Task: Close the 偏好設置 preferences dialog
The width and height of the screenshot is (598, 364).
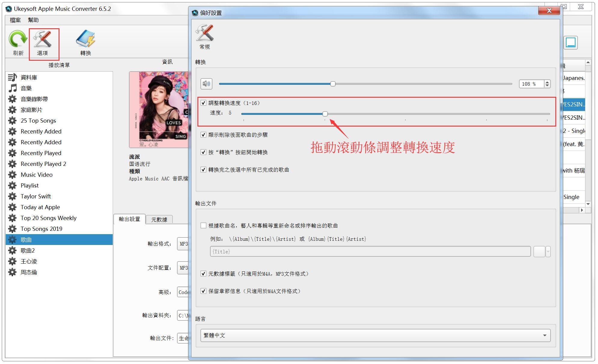Action: click(549, 11)
